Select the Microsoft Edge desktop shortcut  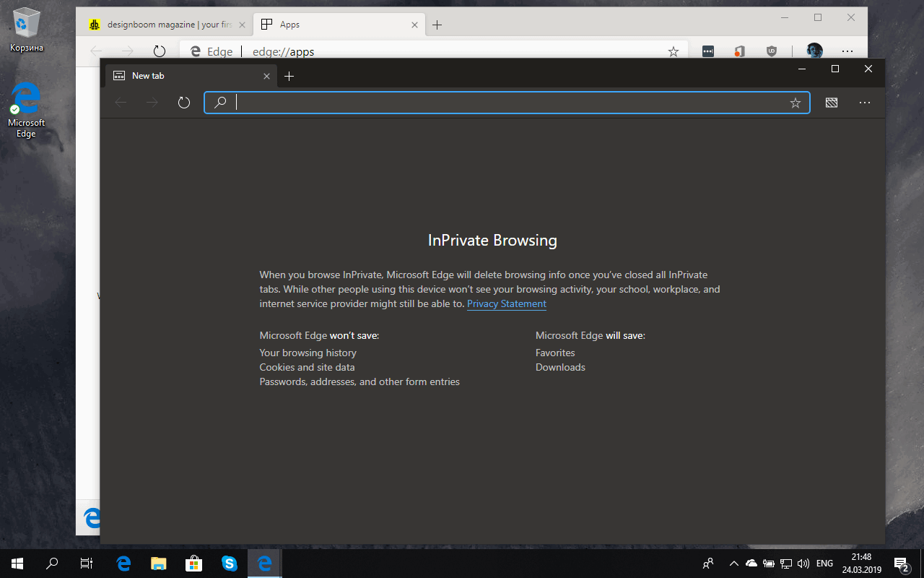27,109
